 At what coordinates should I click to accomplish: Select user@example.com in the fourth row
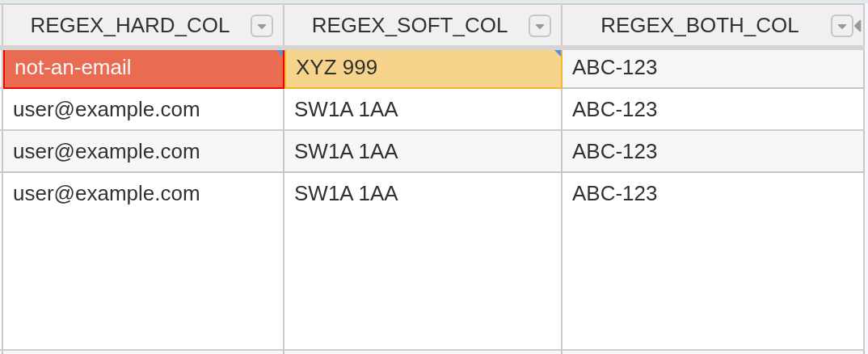point(143,261)
